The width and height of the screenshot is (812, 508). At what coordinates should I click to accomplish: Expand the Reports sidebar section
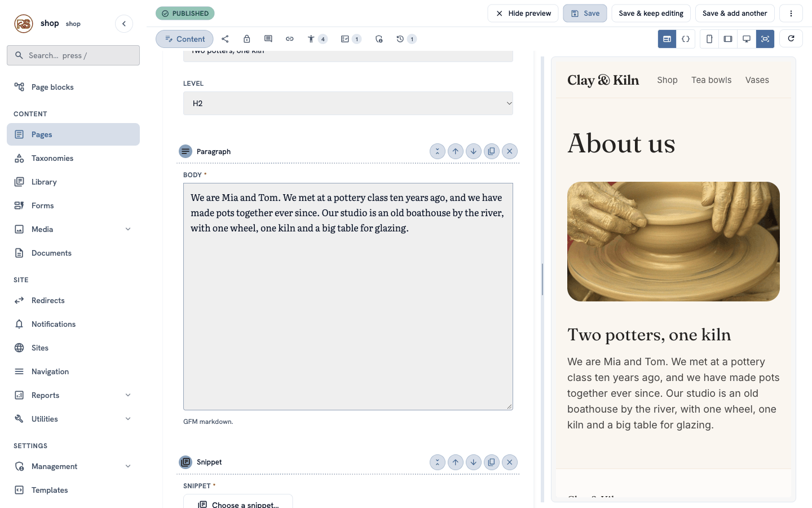coord(128,395)
